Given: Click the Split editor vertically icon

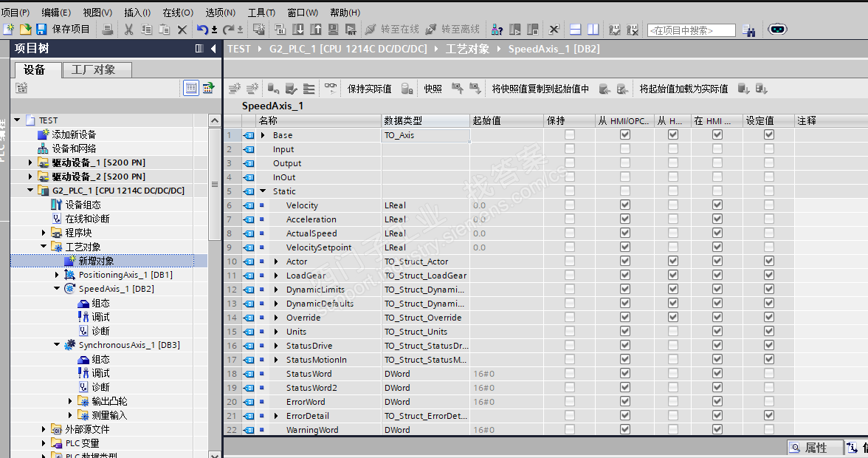Looking at the screenshot, I should tap(593, 30).
